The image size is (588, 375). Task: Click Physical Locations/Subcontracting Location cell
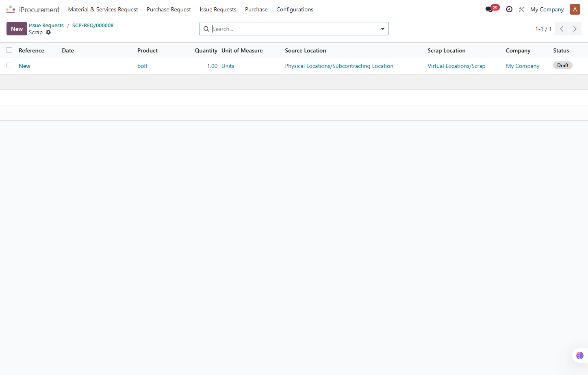click(339, 66)
